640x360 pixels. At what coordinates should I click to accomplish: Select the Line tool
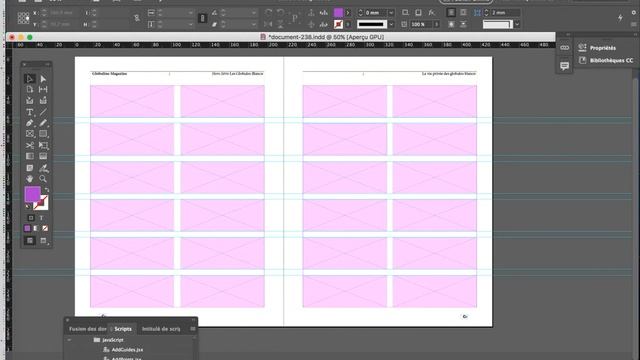[x=43, y=112]
